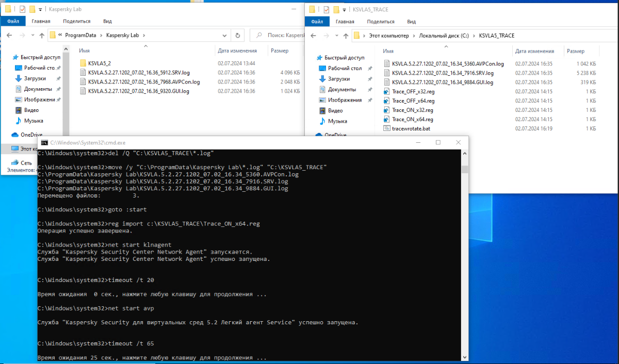The height and width of the screenshot is (364, 619).
Task: Open recent locations dropdown in Kaspersky Lab window
Action: coord(30,36)
